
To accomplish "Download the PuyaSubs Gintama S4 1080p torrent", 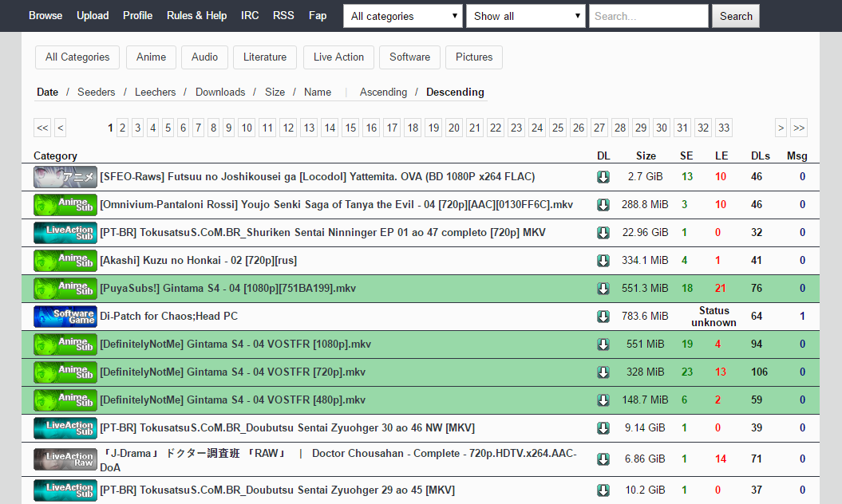I will tap(603, 289).
